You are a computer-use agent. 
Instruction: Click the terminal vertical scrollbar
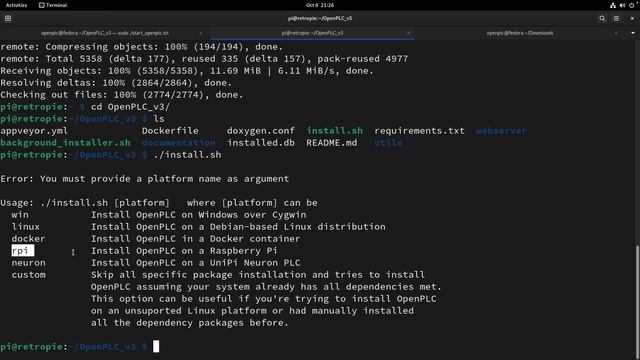[x=637, y=302]
